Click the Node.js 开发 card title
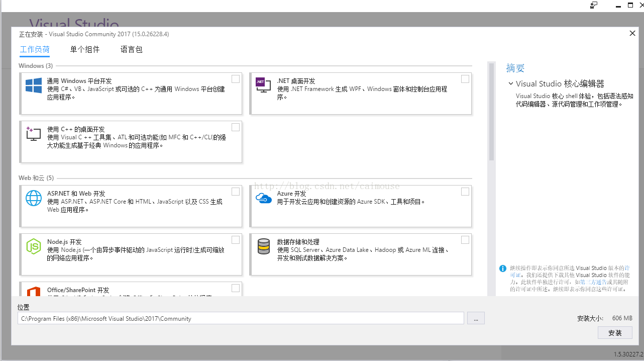Viewport: 644px width, 361px height. [64, 242]
